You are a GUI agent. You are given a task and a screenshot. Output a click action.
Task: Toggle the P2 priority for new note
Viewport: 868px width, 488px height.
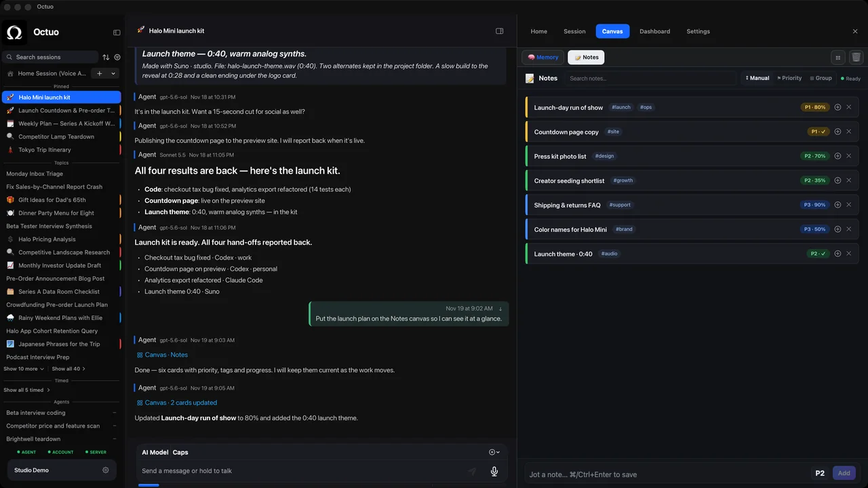(820, 474)
